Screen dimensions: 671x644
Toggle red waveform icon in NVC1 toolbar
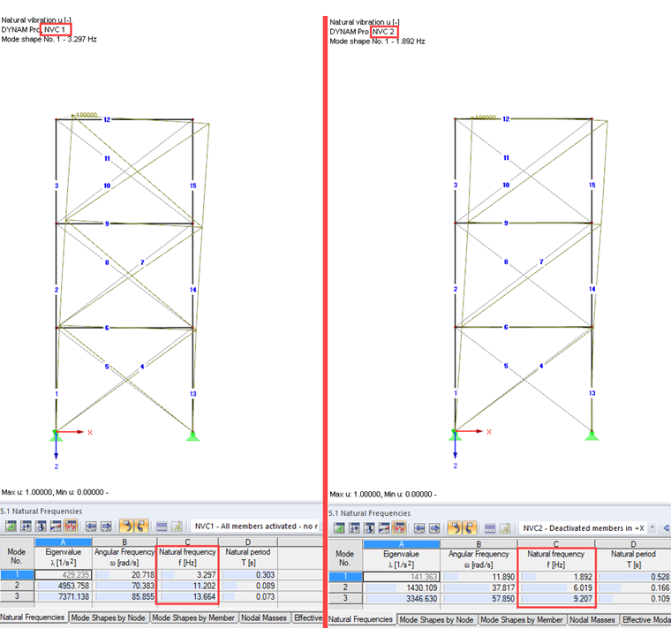71,526
